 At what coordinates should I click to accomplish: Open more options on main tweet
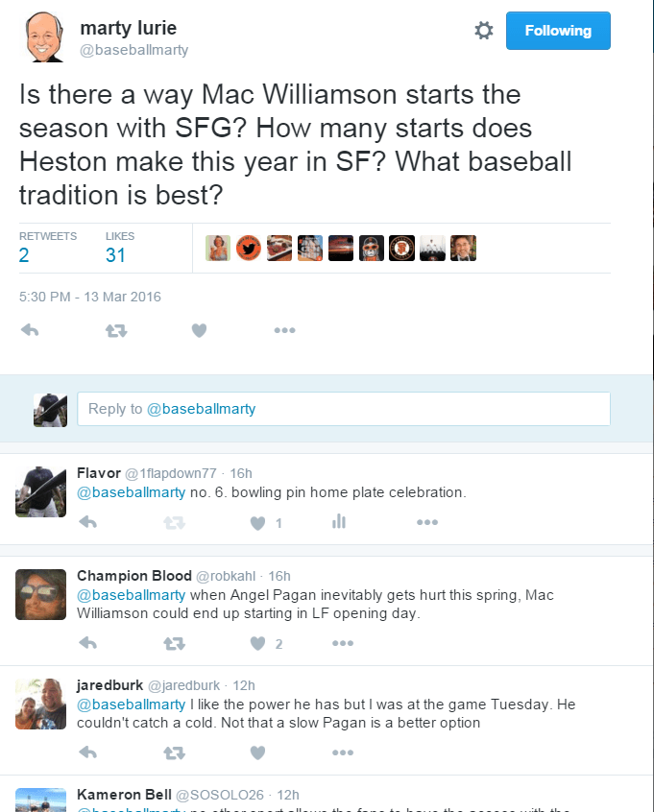click(x=284, y=330)
